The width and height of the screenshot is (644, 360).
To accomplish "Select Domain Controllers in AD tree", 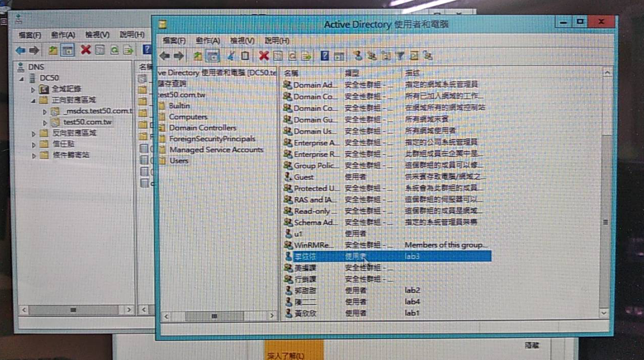I will pyautogui.click(x=202, y=128).
